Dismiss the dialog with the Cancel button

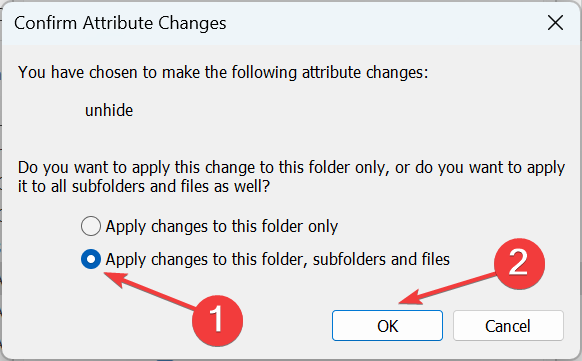pos(508,326)
